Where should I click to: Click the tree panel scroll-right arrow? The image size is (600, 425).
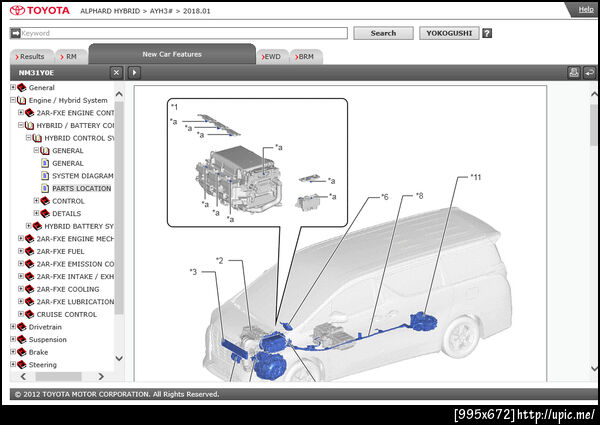101,376
